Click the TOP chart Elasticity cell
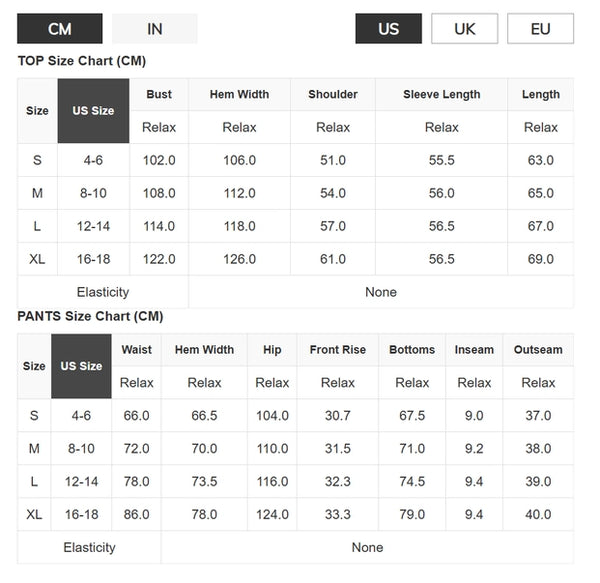Image resolution: width=600 pixels, height=583 pixels. click(x=103, y=292)
